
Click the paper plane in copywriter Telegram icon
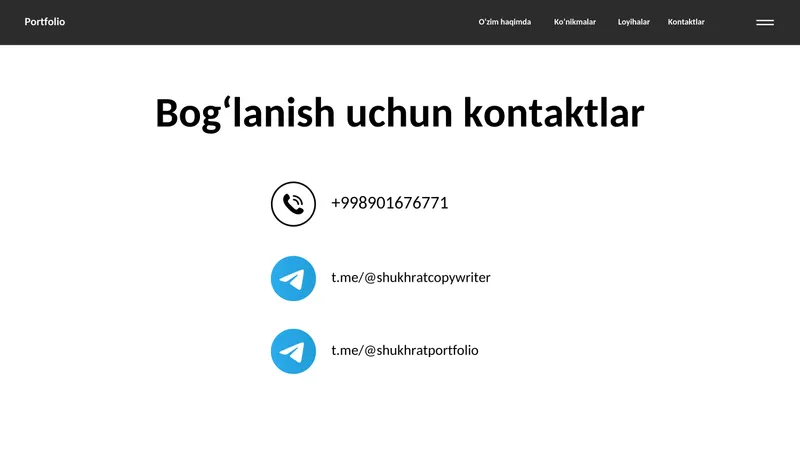pos(292,279)
